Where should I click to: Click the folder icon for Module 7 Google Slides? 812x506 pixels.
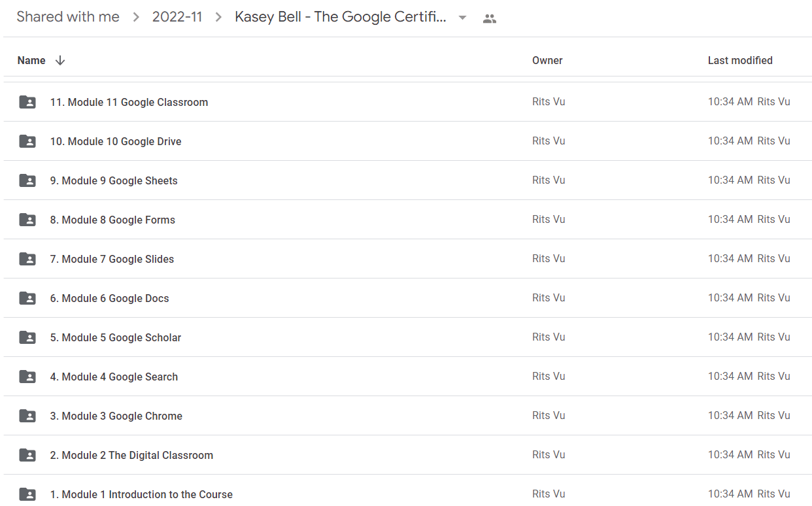tap(27, 259)
